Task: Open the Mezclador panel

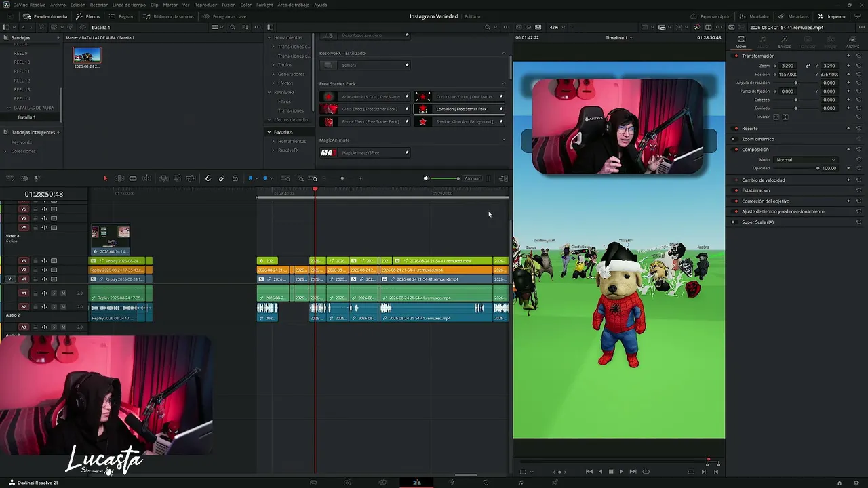Action: [754, 16]
